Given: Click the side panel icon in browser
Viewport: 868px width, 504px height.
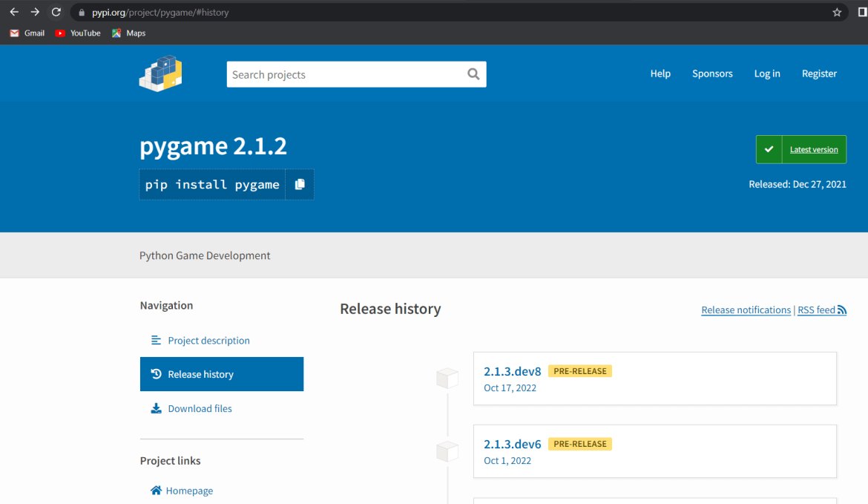Looking at the screenshot, I should 863,12.
